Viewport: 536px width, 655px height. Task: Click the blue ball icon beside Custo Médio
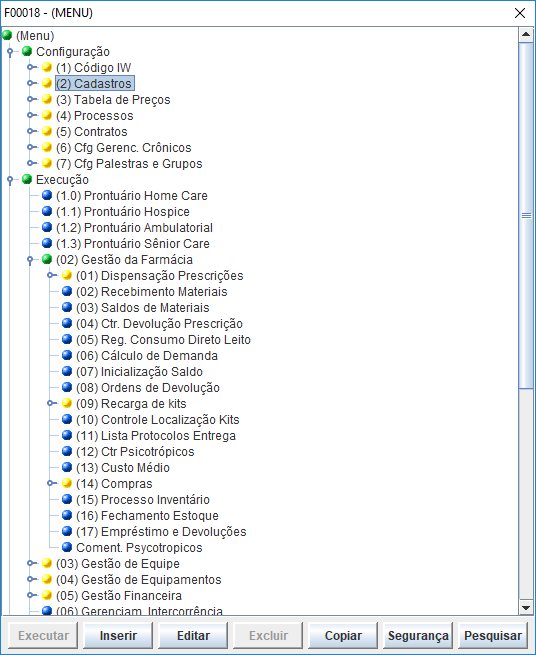click(x=67, y=467)
